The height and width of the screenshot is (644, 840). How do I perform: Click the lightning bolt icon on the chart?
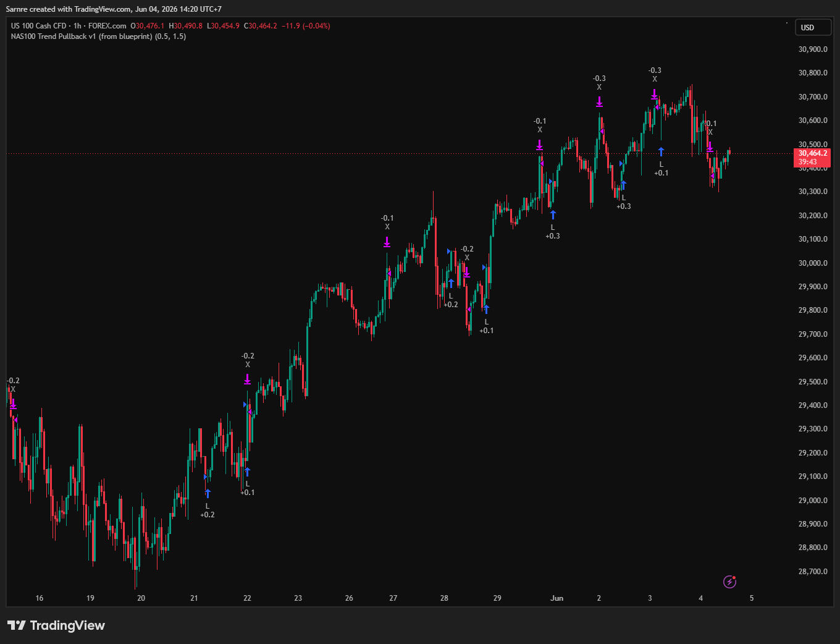tap(729, 582)
